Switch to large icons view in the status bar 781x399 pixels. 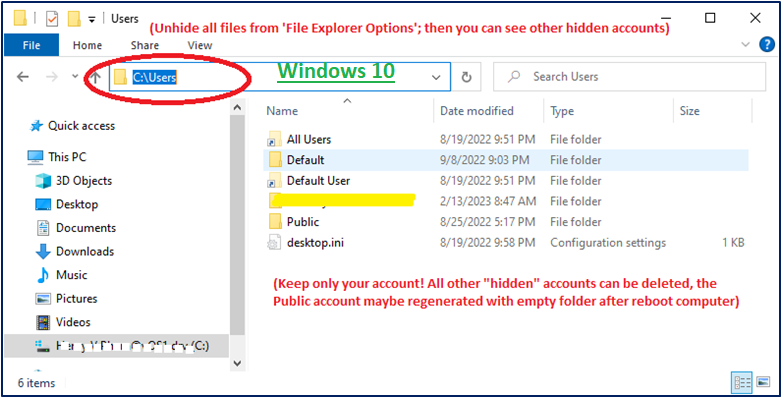763,382
